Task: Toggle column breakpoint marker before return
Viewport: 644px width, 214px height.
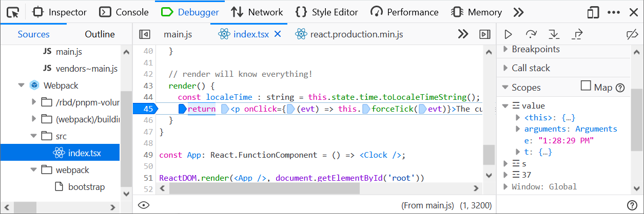Action: [x=182, y=109]
